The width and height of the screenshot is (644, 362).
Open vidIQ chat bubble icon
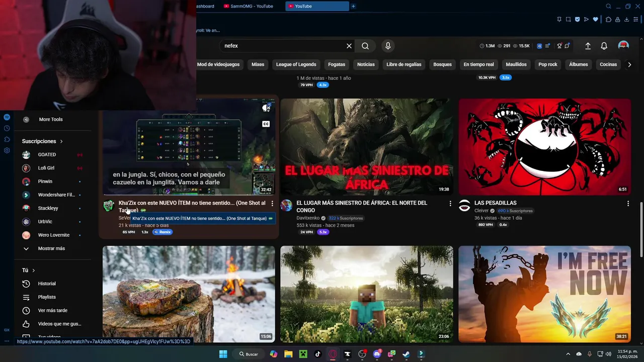pos(567,46)
